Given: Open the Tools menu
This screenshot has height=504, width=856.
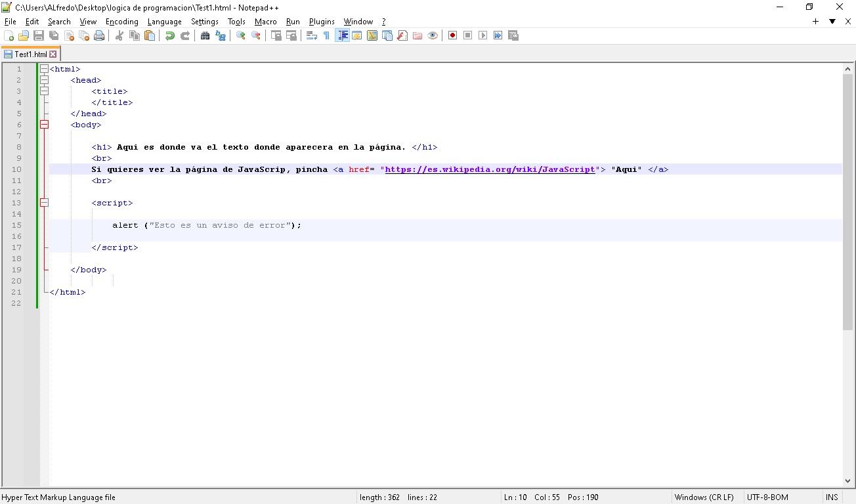Looking at the screenshot, I should [x=236, y=22].
